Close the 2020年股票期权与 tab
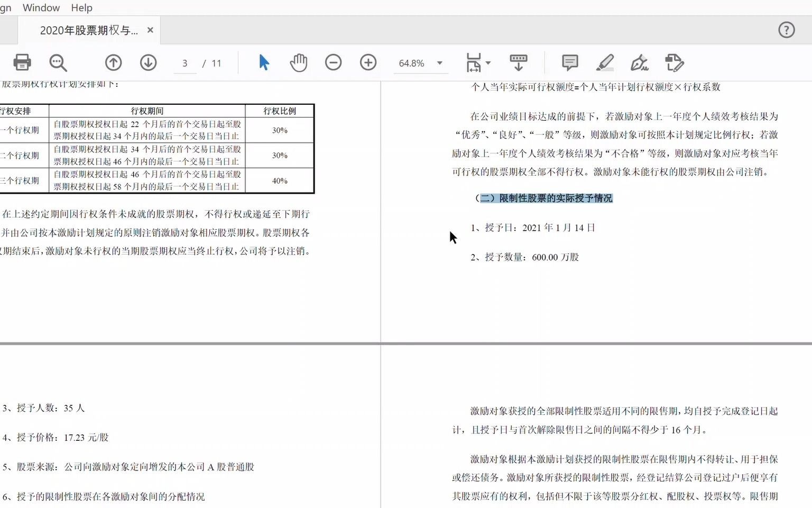Viewport: 812px width, 508px height. 150,30
